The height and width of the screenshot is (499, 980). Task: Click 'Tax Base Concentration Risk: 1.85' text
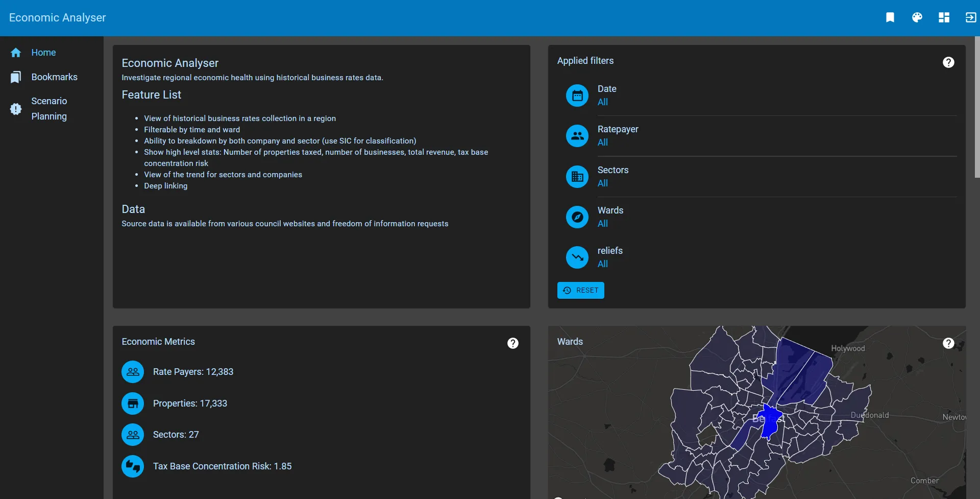(222, 466)
